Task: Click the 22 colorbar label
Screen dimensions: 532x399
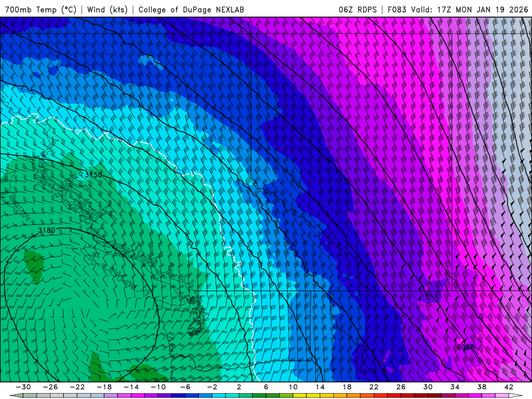Action: (374, 387)
